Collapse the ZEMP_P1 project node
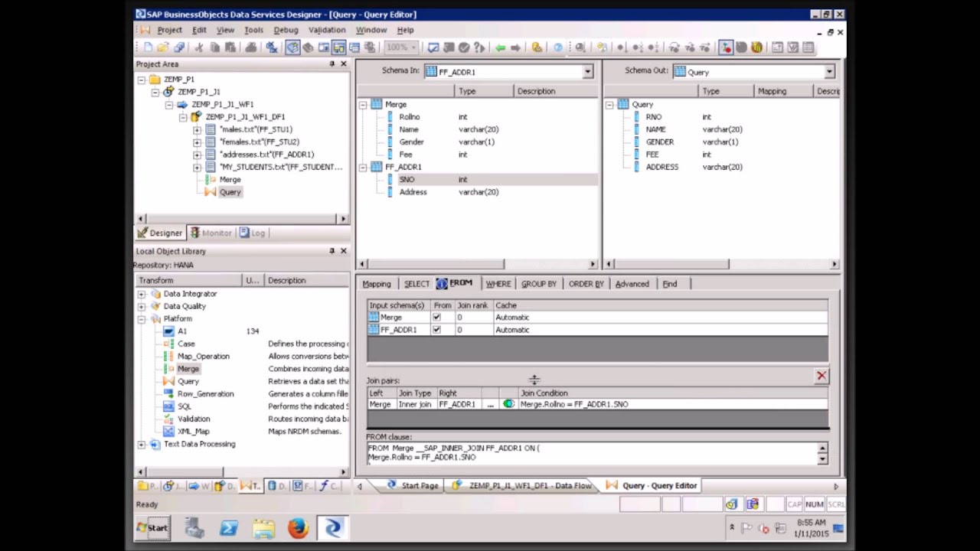 pos(142,80)
